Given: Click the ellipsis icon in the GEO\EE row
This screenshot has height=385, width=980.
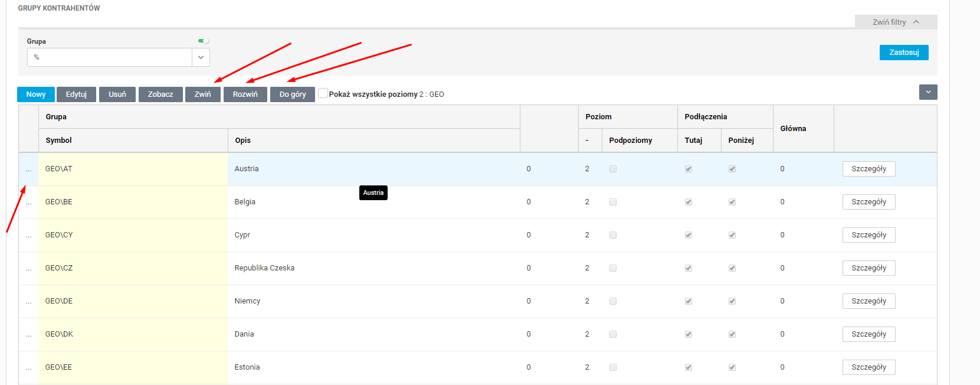Looking at the screenshot, I should click(28, 368).
